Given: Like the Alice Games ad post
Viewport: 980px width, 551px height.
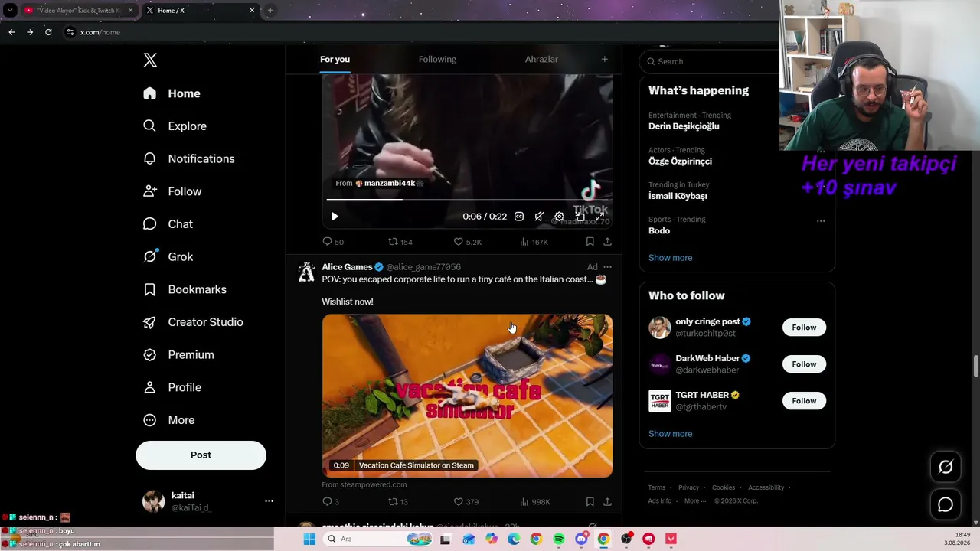Looking at the screenshot, I should click(x=466, y=502).
